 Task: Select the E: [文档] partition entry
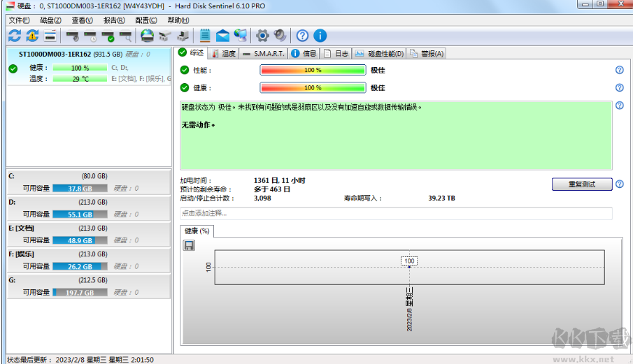89,234
